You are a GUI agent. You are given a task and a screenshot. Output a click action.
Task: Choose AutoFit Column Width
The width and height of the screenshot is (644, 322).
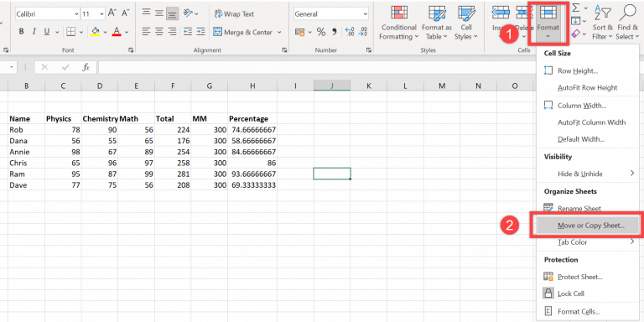(x=587, y=122)
